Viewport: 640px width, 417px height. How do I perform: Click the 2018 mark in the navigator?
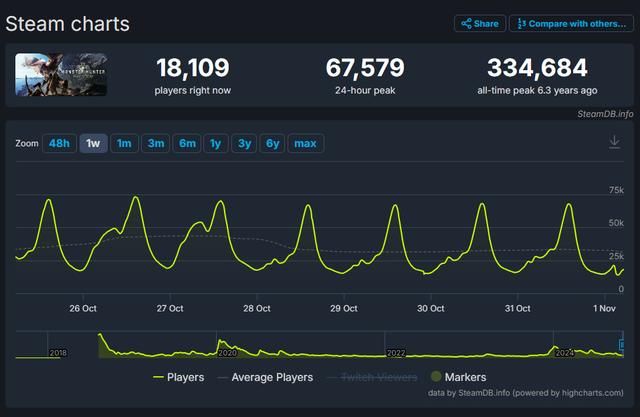pyautogui.click(x=58, y=353)
